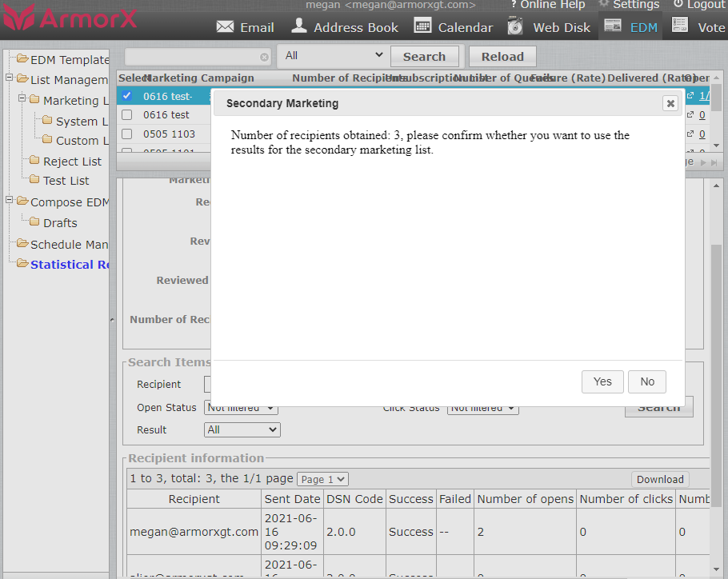Uncheck the 0616 test- campaign checkbox
The width and height of the screenshot is (728, 579).
click(x=126, y=96)
